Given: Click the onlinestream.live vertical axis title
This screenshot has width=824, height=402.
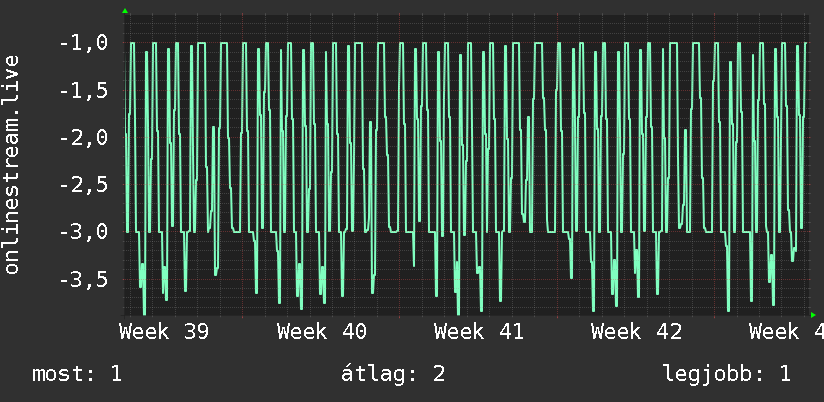Looking at the screenshot, I should (x=11, y=164).
